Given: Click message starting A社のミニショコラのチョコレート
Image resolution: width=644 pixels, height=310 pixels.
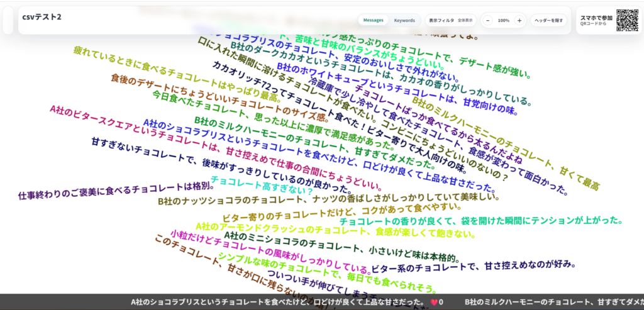Looking at the screenshot, I should (x=341, y=246).
